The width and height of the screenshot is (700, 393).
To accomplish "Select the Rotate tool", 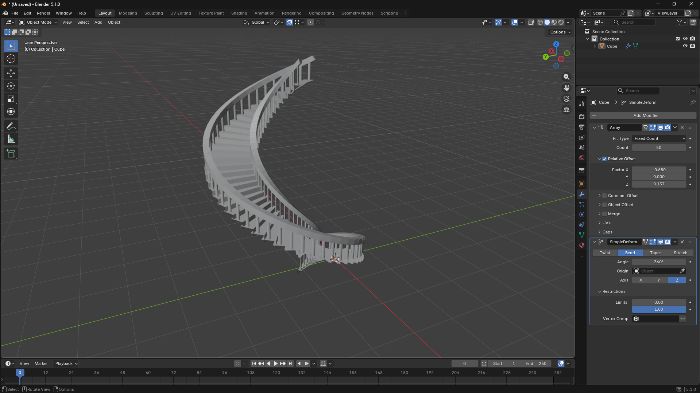I will point(11,85).
